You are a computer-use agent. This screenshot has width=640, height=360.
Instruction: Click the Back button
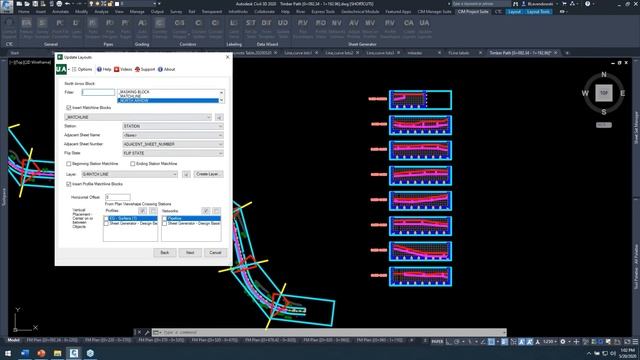164,253
